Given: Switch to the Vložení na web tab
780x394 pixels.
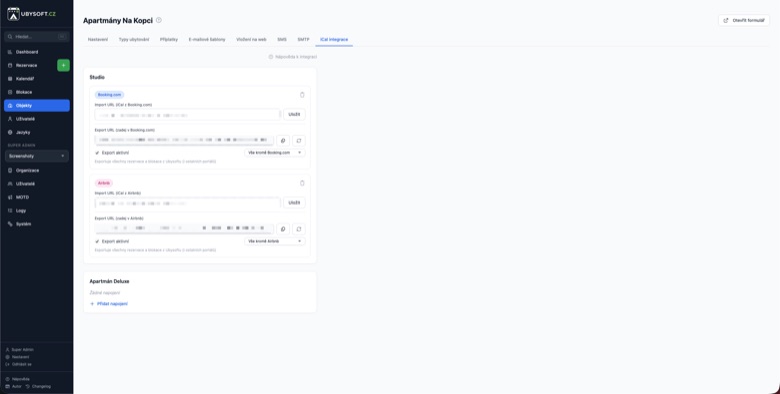Looking at the screenshot, I should pos(251,39).
